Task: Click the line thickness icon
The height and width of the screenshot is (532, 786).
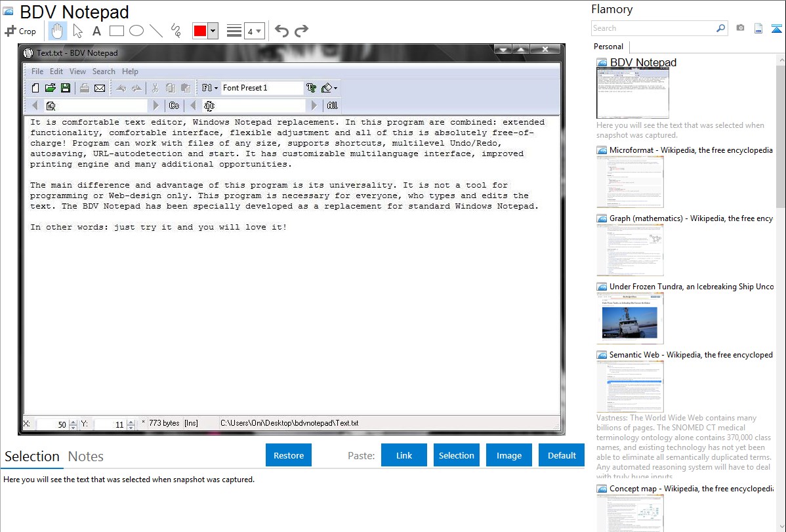Action: (x=234, y=31)
